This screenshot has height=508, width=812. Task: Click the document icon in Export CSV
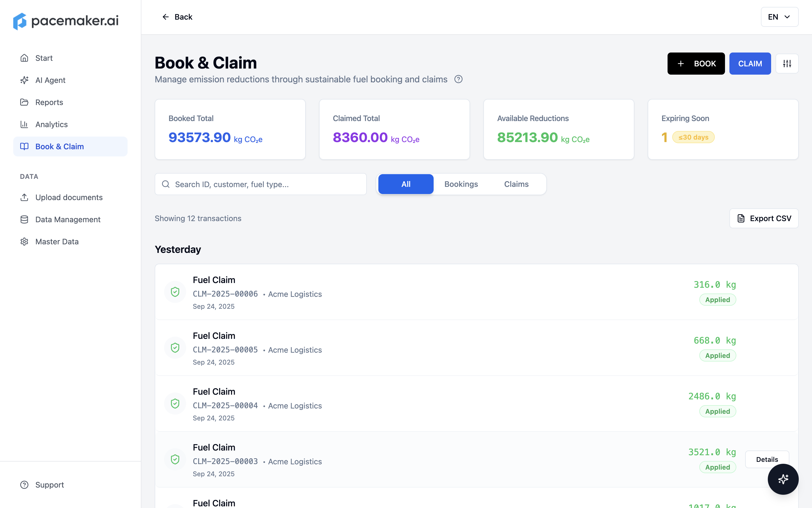(741, 218)
